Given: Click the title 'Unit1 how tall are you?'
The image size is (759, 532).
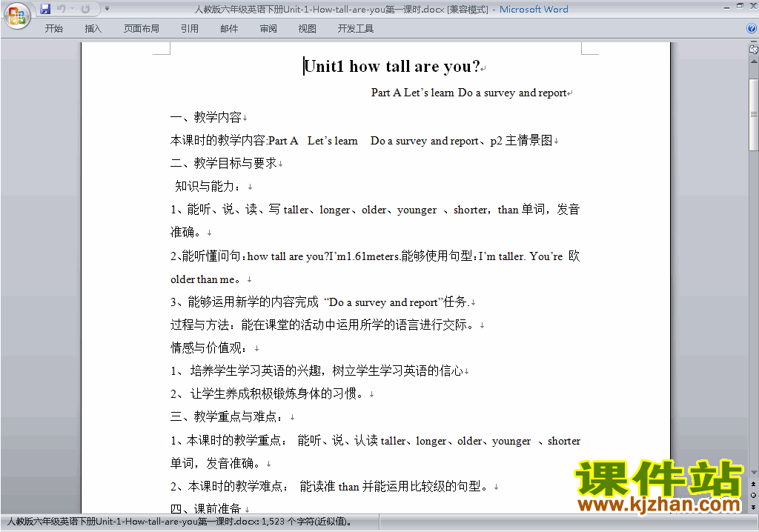Looking at the screenshot, I should [x=393, y=67].
